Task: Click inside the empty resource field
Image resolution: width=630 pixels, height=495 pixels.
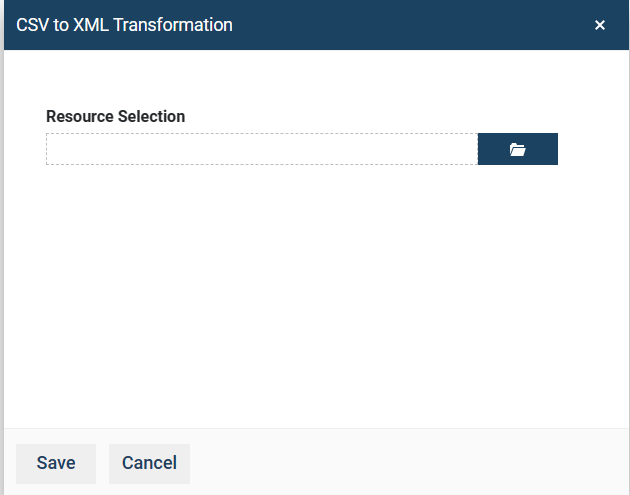Action: 261,149
